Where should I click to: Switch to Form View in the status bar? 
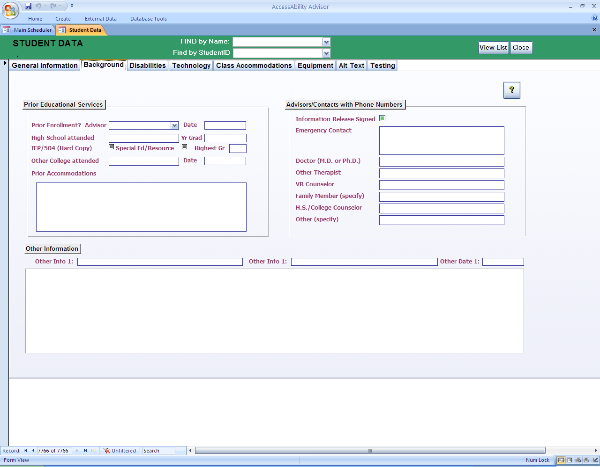point(563,460)
